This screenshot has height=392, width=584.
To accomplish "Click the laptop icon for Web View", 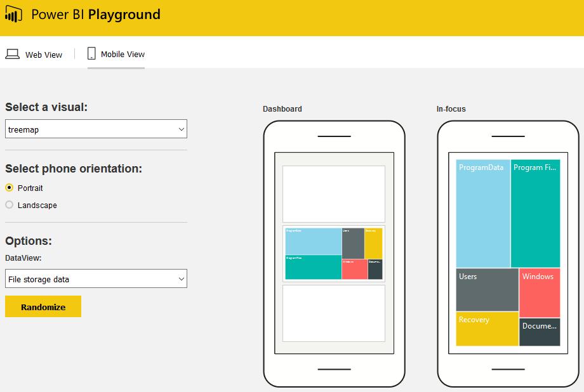I will tap(12, 54).
